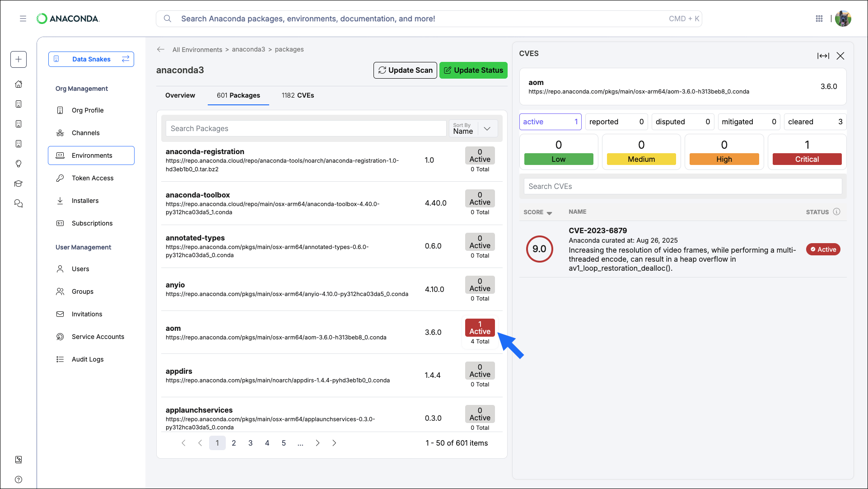
Task: Open Installers in sidebar
Action: (x=91, y=201)
